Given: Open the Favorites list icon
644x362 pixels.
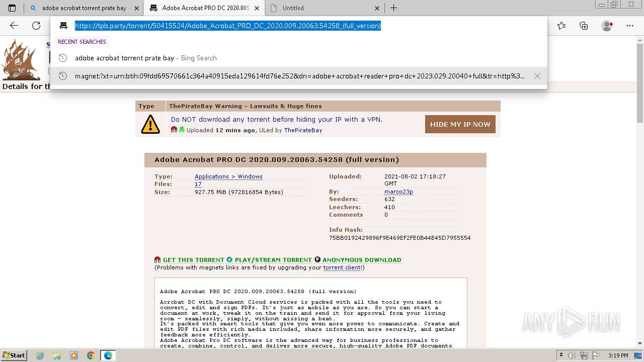Looking at the screenshot, I should click(561, 26).
